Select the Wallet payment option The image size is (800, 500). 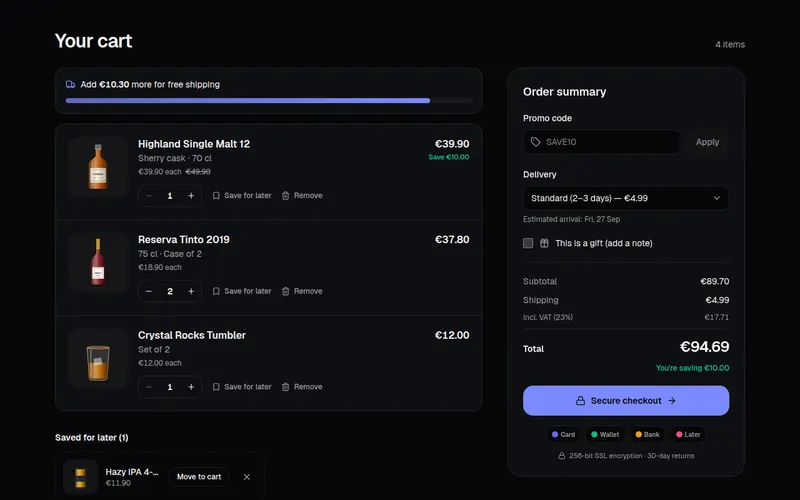point(605,435)
